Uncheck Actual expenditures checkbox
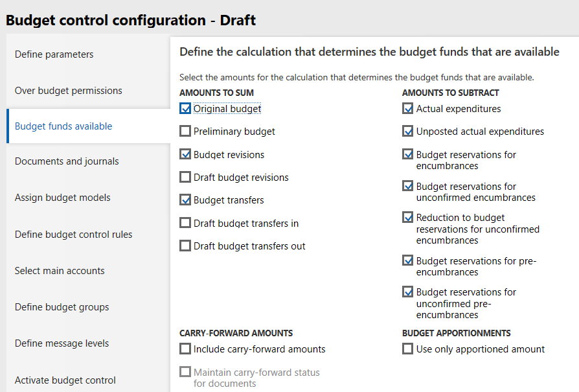Viewport: 579px width, 392px height. 408,109
